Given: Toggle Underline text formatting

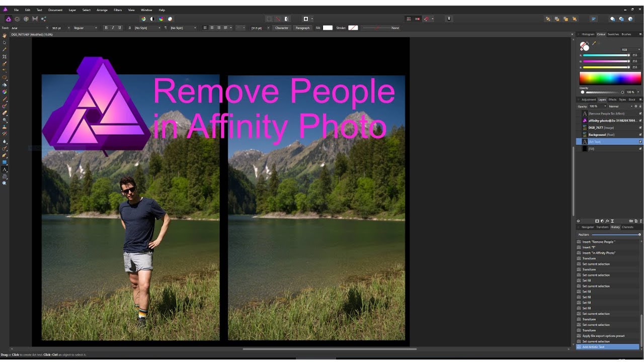Looking at the screenshot, I should tap(119, 28).
